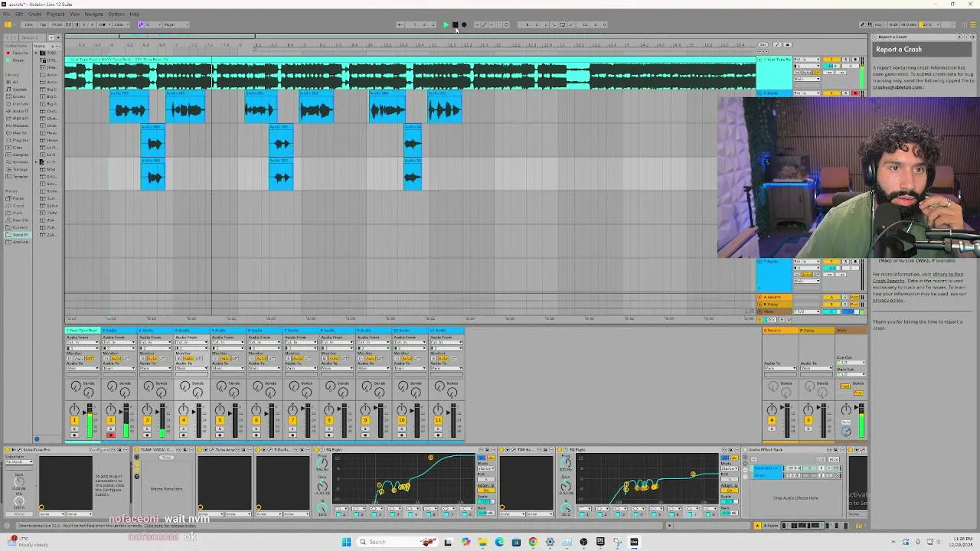
Task: Toggle track 2 activator in mixer
Action: point(110,421)
